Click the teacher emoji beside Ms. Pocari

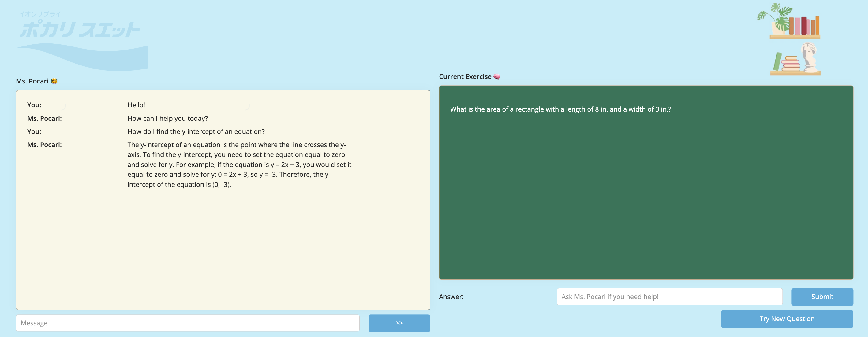[54, 81]
